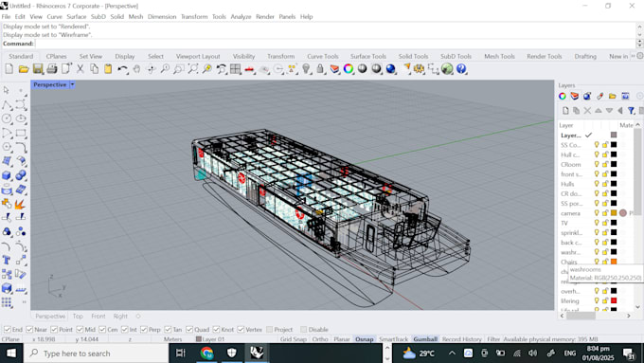Click in the Command input field
Viewport: 644px width, 363px height.
(335, 44)
